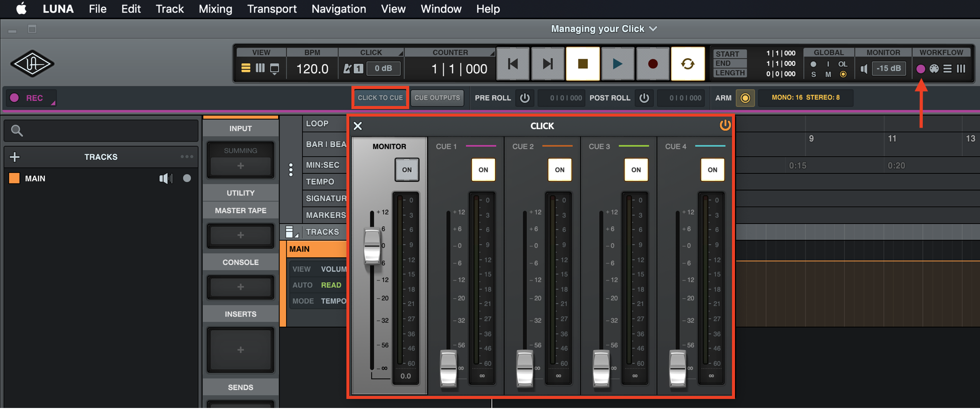Toggle the global record-arm circle
The height and width of the screenshot is (409, 980).
(x=813, y=64)
